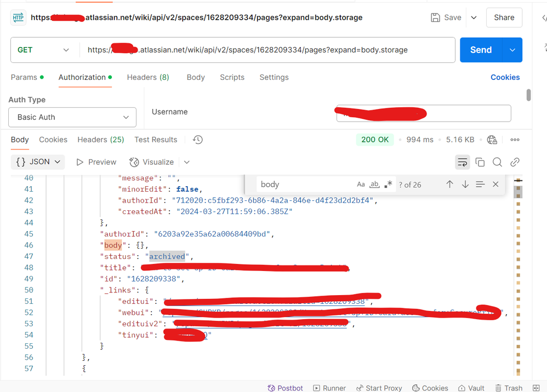
Task: Open the Test Results tab
Action: tap(156, 140)
